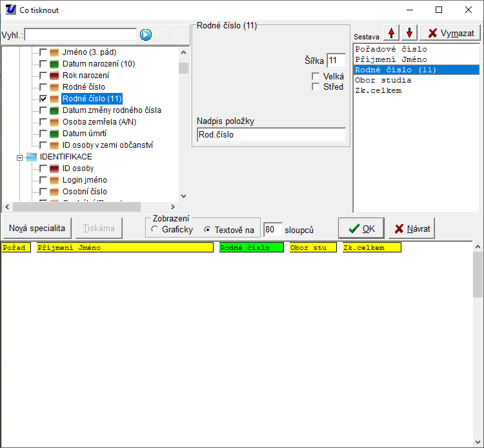Select Pořadové číslo in Sestava list
Viewport: 484px width, 448px height.
(x=390, y=49)
